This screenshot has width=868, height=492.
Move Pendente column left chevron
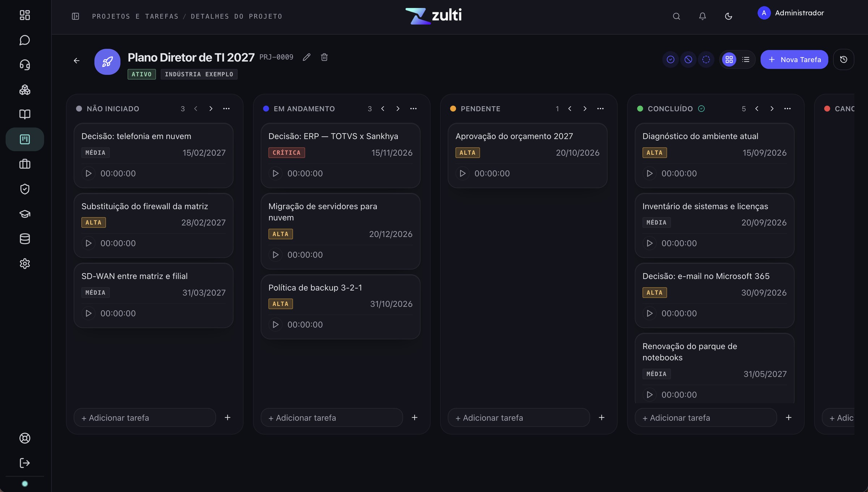(x=570, y=108)
